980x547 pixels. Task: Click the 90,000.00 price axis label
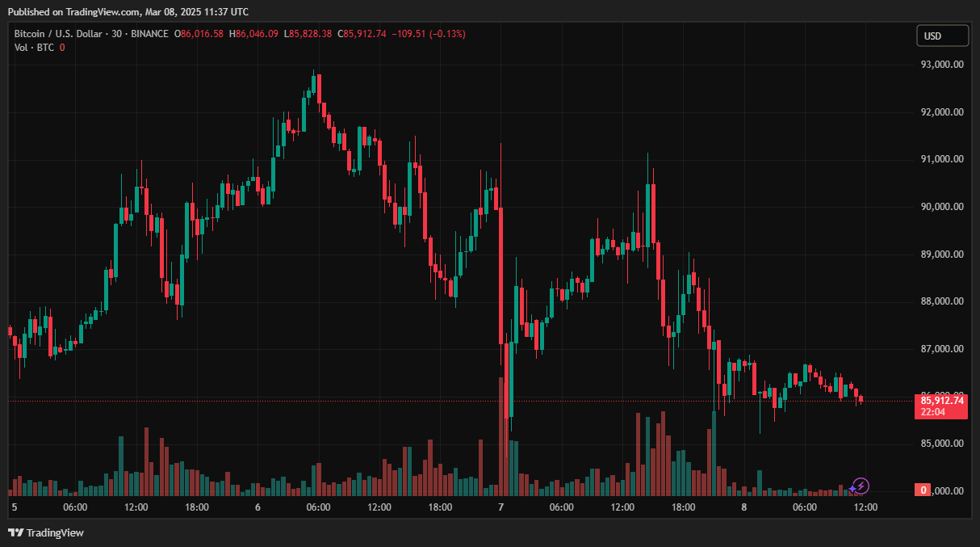click(x=942, y=207)
